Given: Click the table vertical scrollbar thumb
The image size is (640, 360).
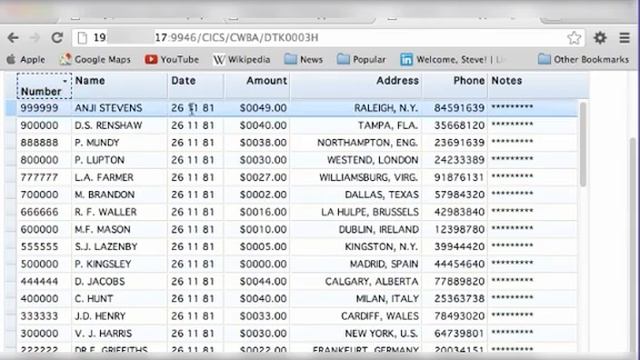Looking at the screenshot, I should coord(583,144).
